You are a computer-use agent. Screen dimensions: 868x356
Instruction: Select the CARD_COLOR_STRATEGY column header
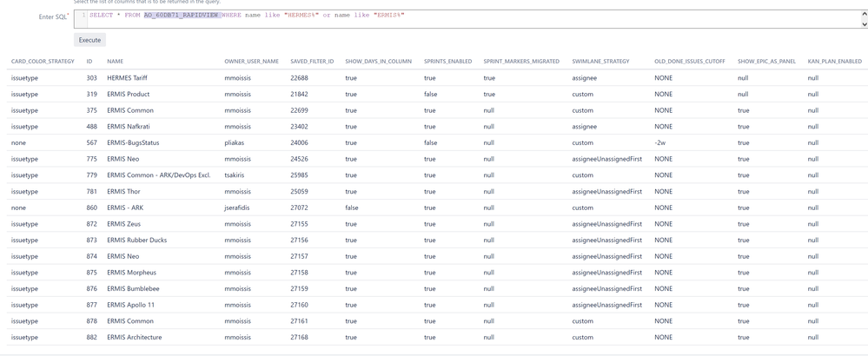pyautogui.click(x=43, y=62)
